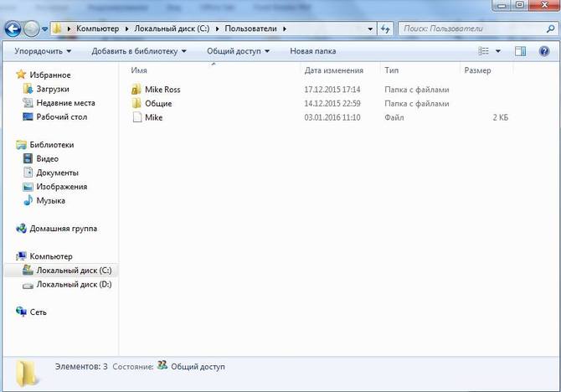Open Загрузки in favorites
This screenshot has height=392, width=561.
(53, 89)
